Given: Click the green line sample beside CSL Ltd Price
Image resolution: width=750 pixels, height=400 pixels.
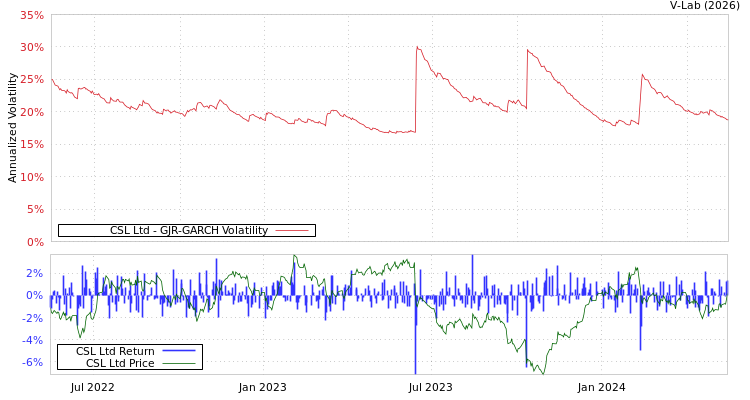Looking at the screenshot, I should (x=178, y=363).
